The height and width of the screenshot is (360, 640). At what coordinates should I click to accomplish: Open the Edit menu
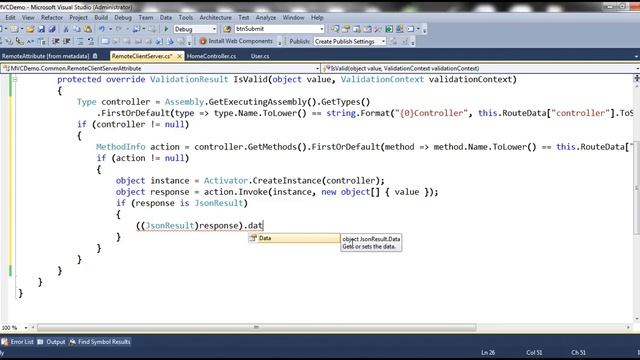click(10, 18)
